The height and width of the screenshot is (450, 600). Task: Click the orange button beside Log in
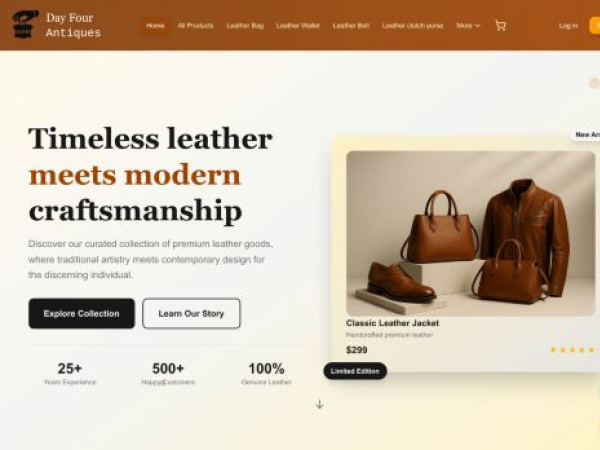[x=595, y=26]
